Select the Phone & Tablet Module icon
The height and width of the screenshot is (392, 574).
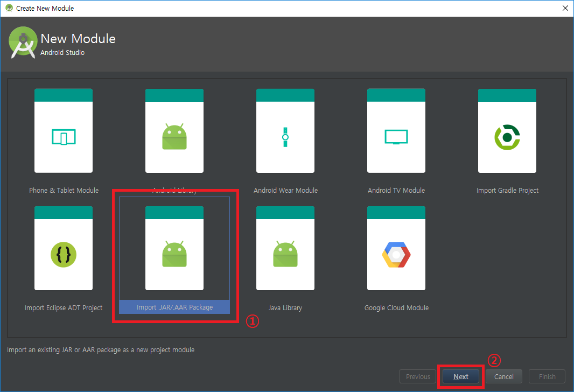tap(64, 131)
